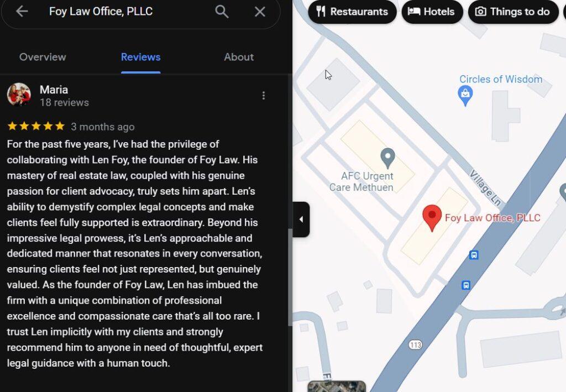Select the AFC Urgent Care Methuen marker
Image resolution: width=566 pixels, height=392 pixels.
click(388, 158)
